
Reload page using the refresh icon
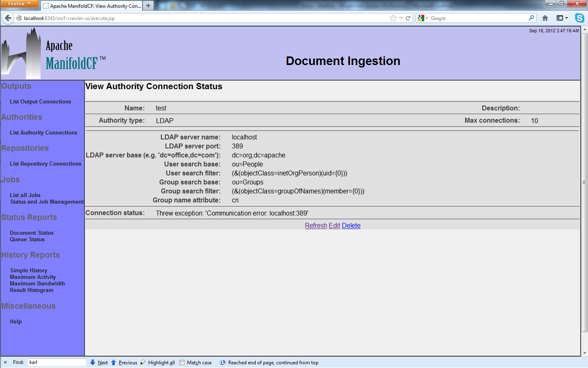(408, 18)
